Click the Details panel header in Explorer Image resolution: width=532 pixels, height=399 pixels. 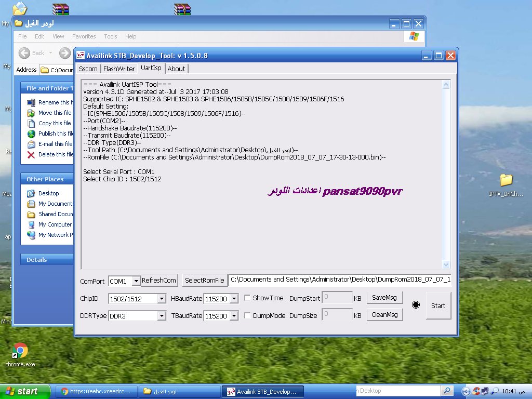click(x=47, y=260)
